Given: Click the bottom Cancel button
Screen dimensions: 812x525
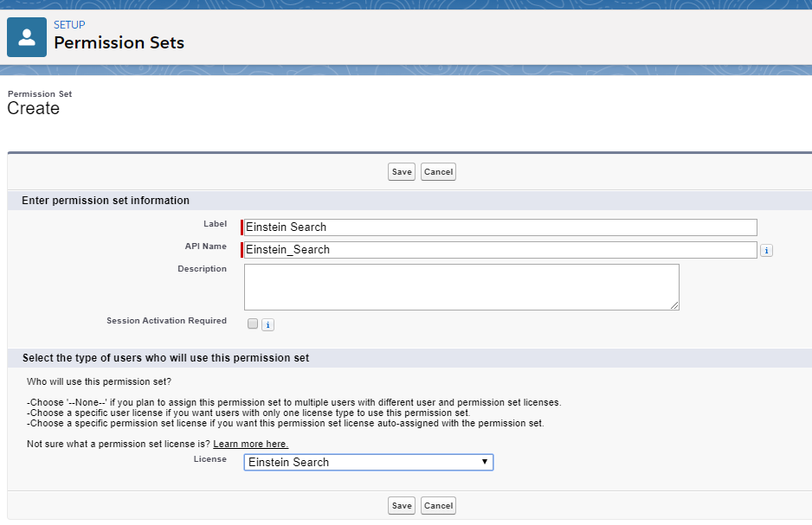Looking at the screenshot, I should coord(438,505).
